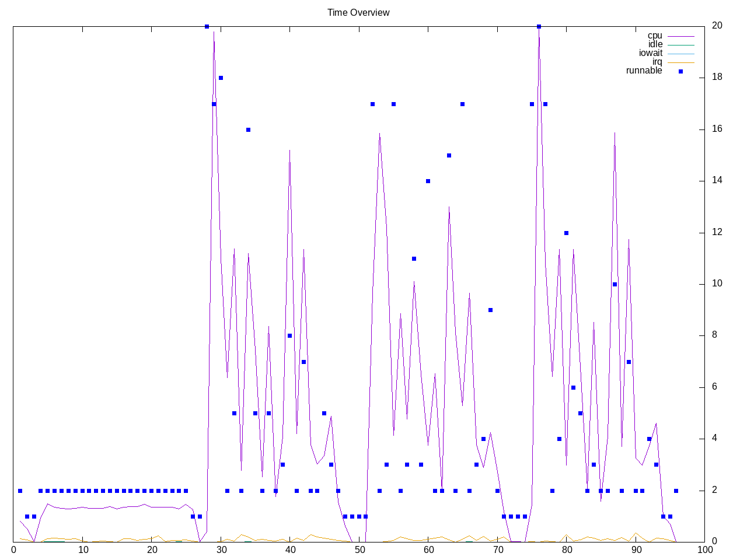Click the "irq" legend entry text
The image size is (747, 560).
coord(657,62)
